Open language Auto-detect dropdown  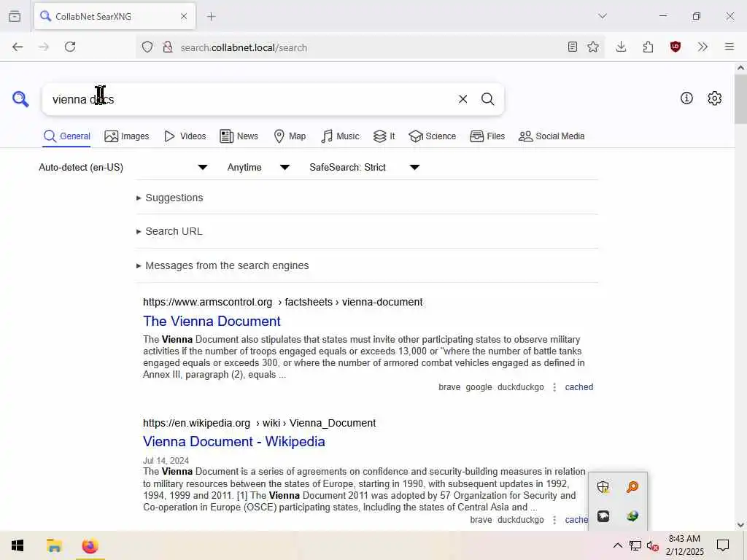coord(123,167)
